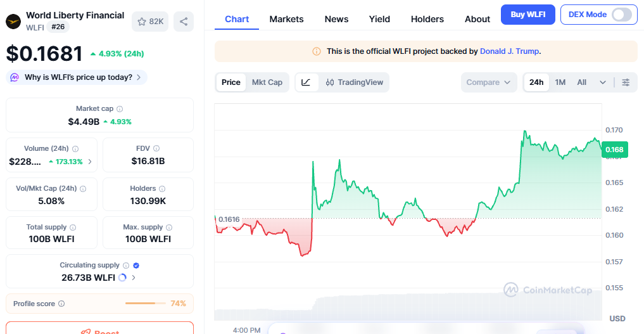
Task: Click the Buy WLFI button
Action: click(x=527, y=15)
